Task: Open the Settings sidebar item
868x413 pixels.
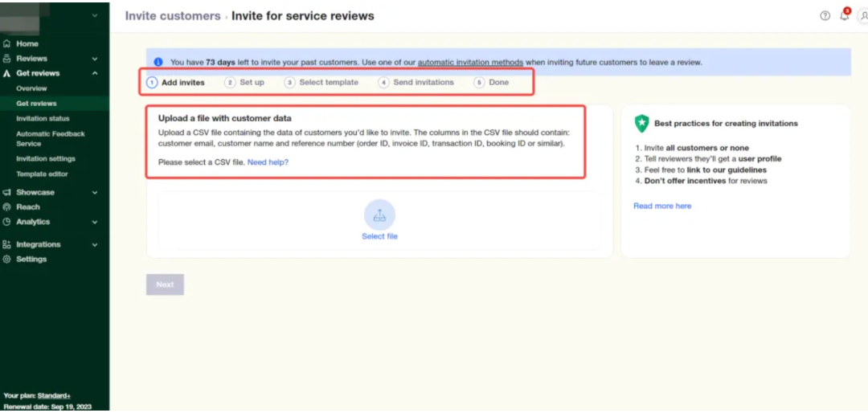Action: 31,259
